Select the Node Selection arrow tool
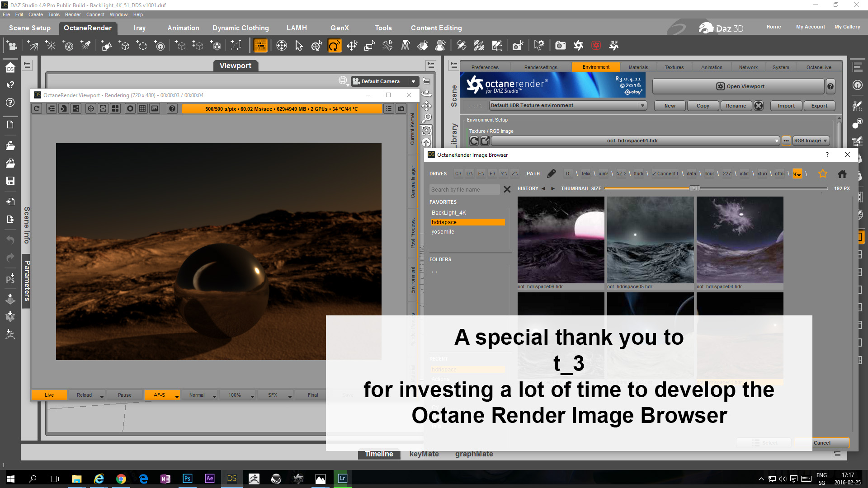The image size is (868, 488). 299,45
